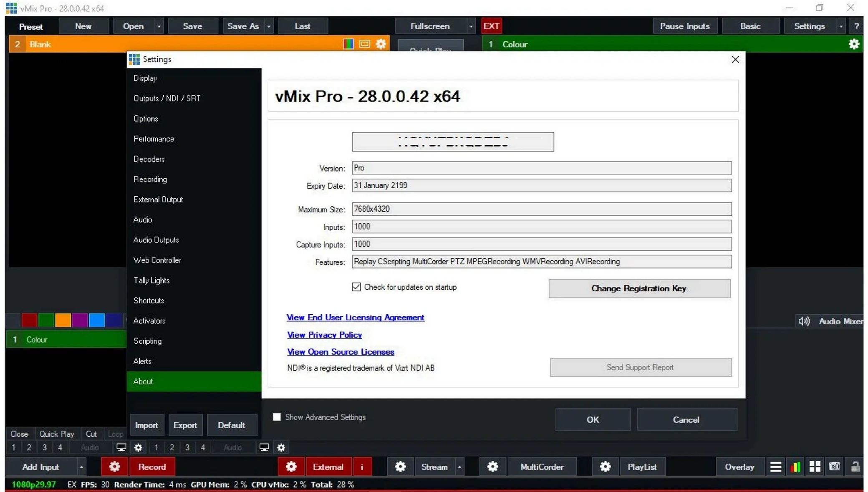This screenshot has width=868, height=492.
Task: Select the Colour input tile in list
Action: [x=66, y=339]
